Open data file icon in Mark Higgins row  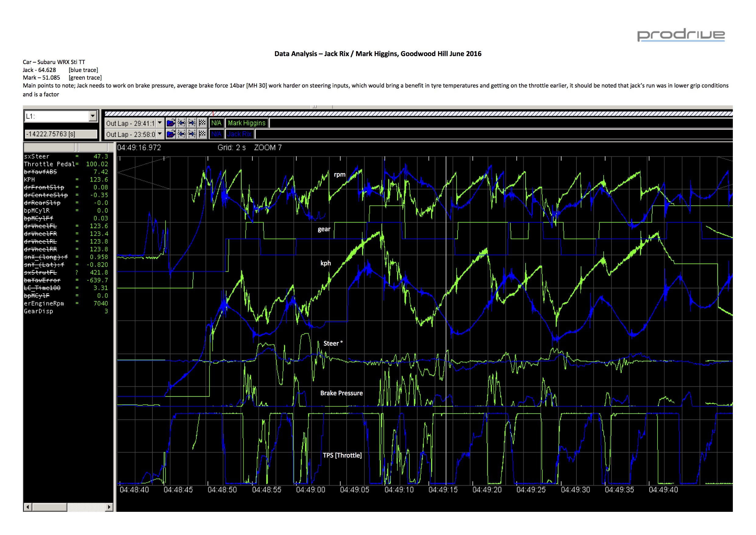point(171,123)
